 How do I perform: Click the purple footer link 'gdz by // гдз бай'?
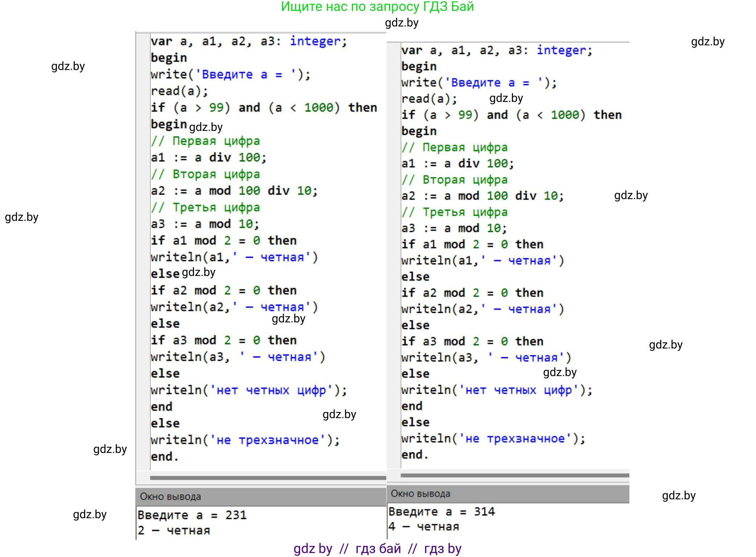click(x=377, y=548)
